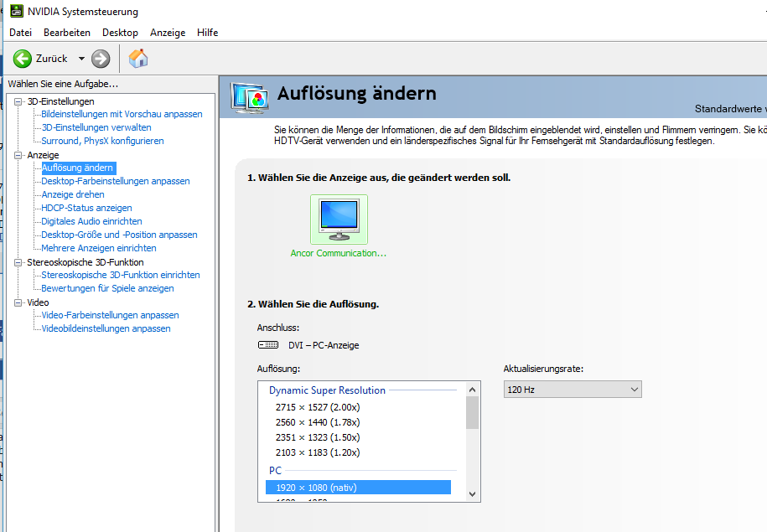The width and height of the screenshot is (767, 532).
Task: Open 3D-Einstellungen verwalten
Action: coord(96,127)
